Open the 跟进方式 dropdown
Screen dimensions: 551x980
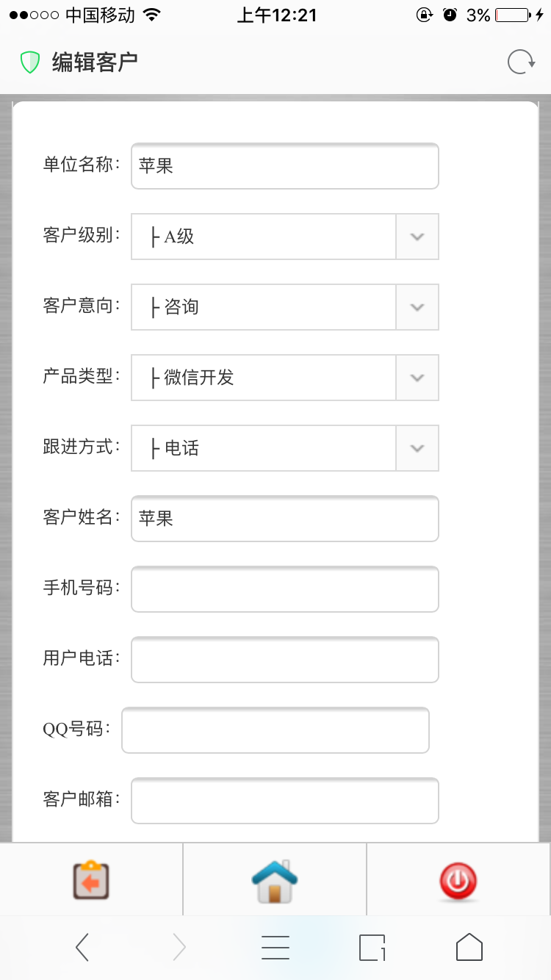285,448
